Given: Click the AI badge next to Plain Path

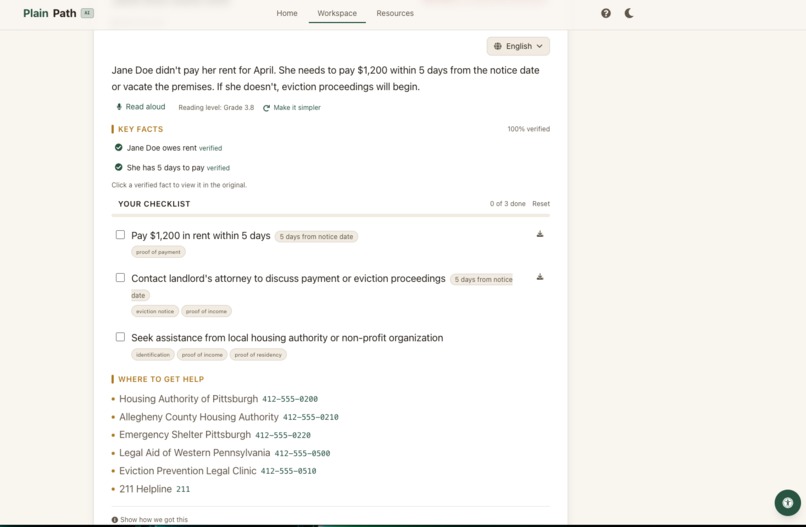Looking at the screenshot, I should point(87,13).
